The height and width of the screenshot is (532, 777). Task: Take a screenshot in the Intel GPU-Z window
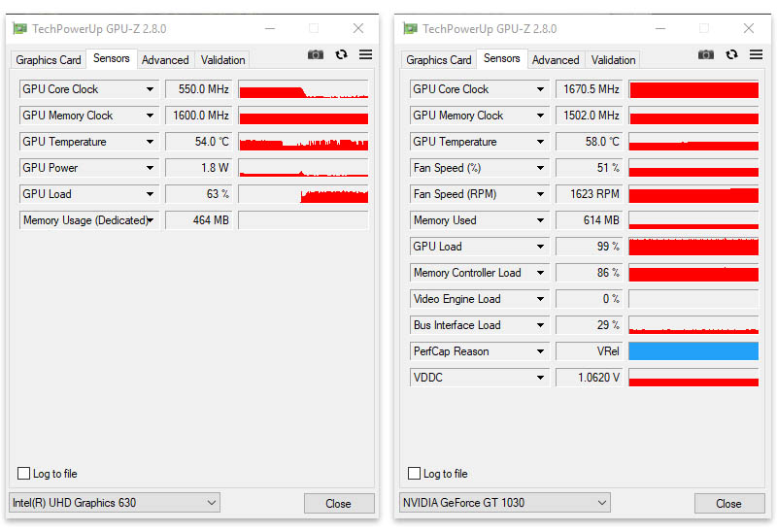[x=315, y=54]
